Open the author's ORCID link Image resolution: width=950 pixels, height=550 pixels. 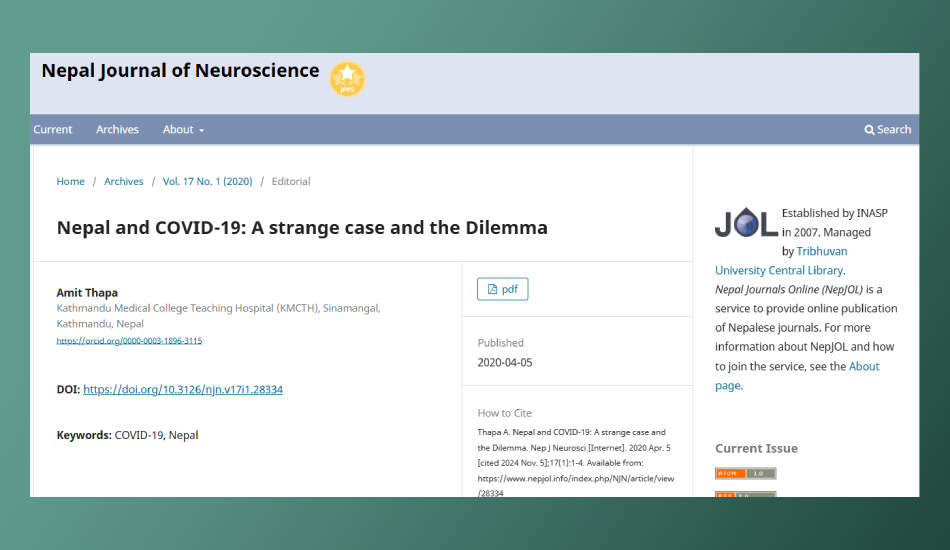click(129, 341)
